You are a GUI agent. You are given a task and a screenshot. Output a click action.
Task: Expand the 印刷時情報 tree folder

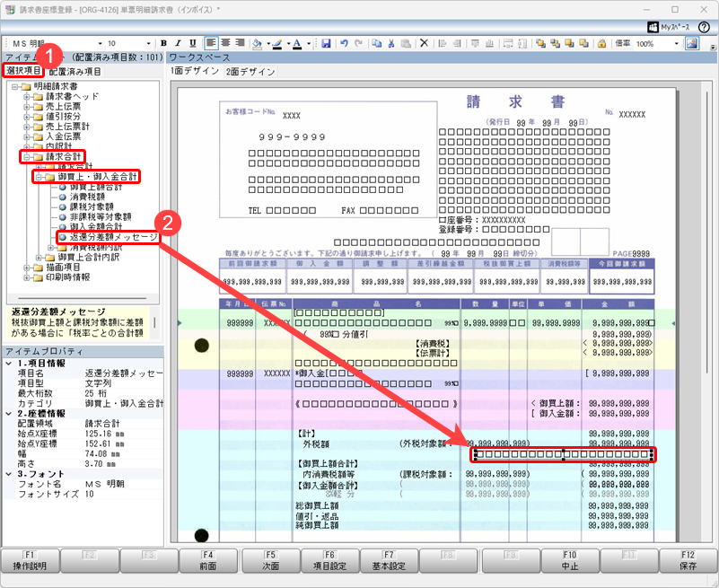(27, 277)
